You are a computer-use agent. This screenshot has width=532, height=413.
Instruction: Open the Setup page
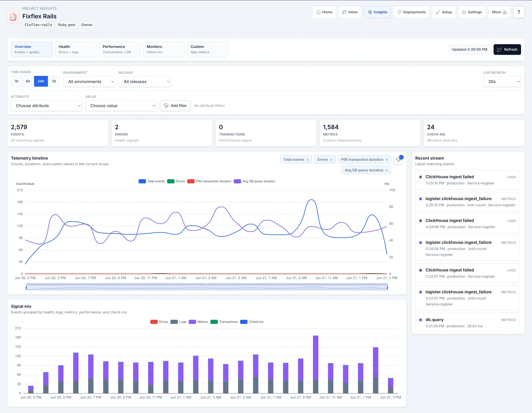pyautogui.click(x=444, y=12)
